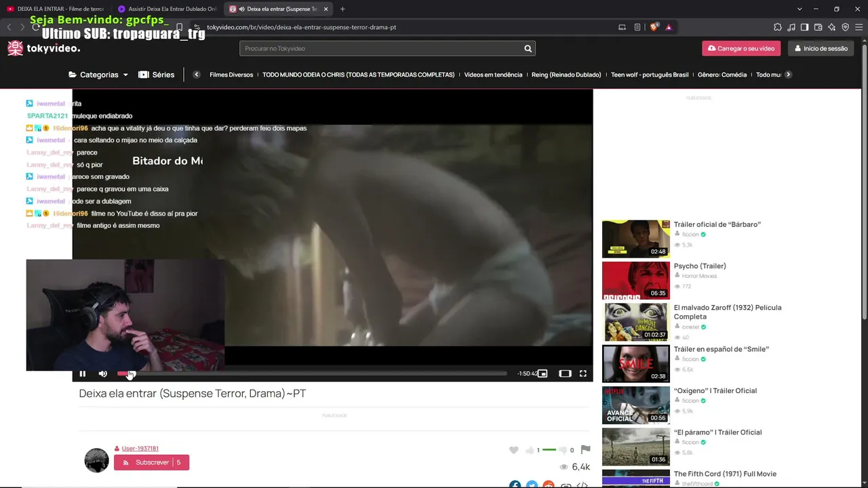Toggle reader mode in the address bar

637,27
